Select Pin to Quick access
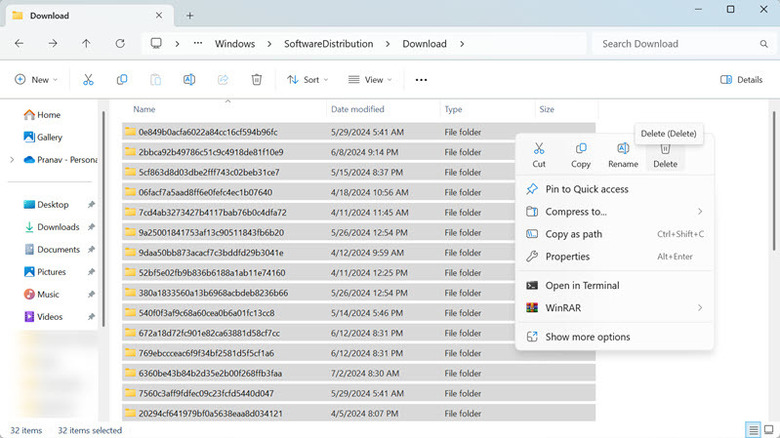Viewport: 780px width, 438px height. point(586,189)
